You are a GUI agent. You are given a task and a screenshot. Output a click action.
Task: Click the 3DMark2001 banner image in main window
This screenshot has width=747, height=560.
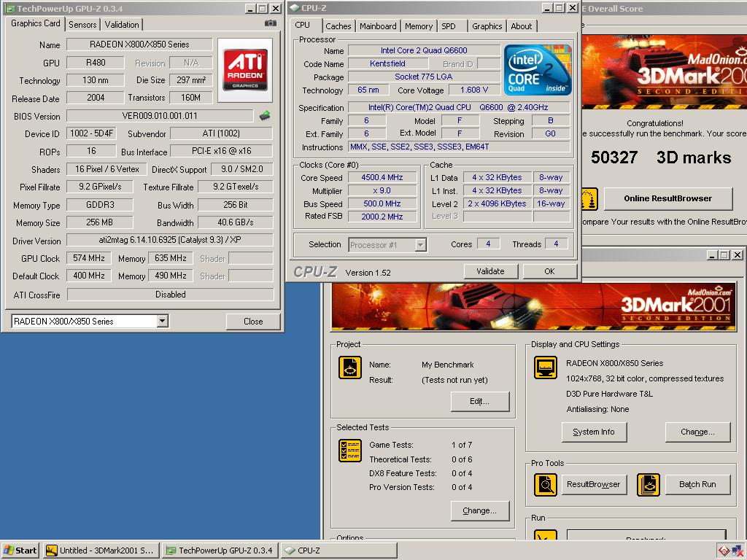(533, 307)
